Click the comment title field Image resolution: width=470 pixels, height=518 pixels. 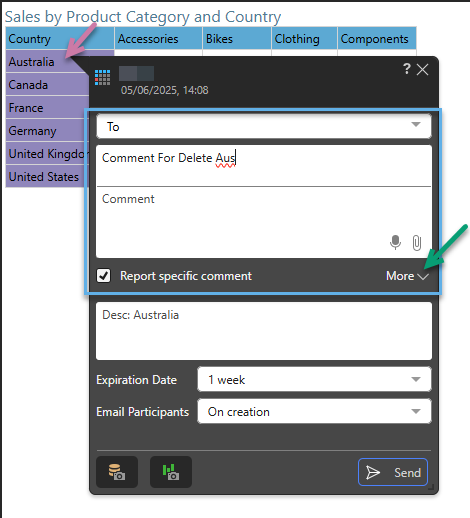coord(264,165)
